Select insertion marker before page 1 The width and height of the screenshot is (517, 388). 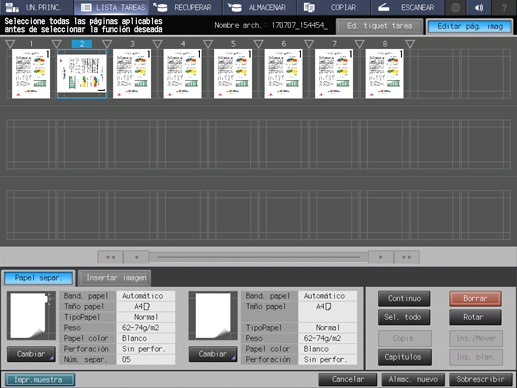coord(10,44)
